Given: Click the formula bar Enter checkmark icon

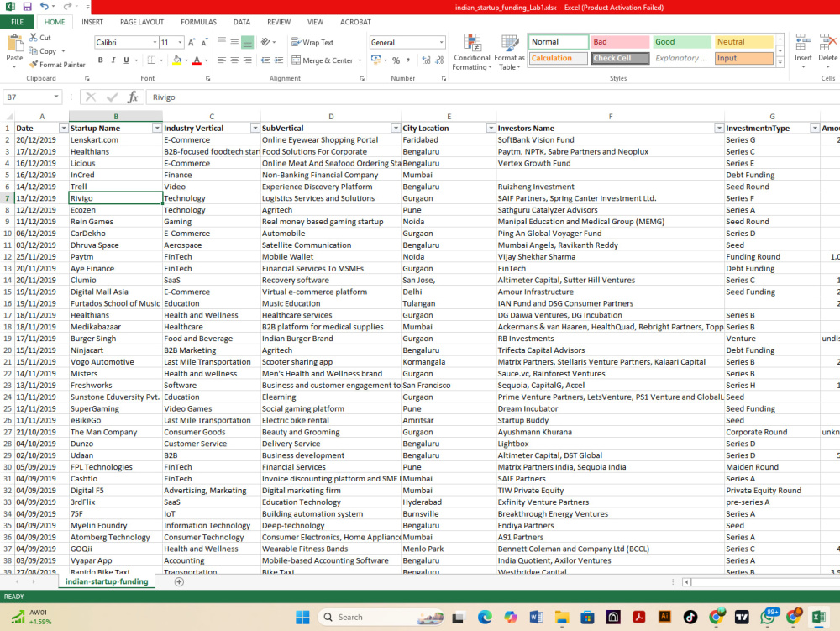Looking at the screenshot, I should (112, 97).
